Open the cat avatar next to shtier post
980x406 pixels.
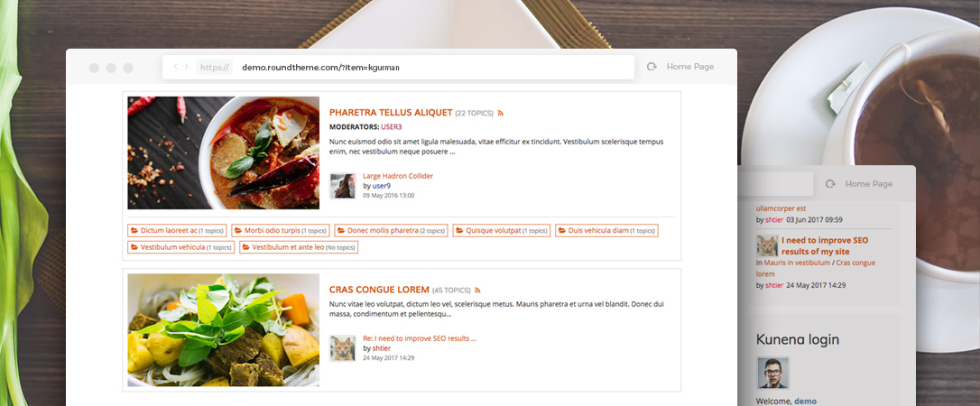coord(343,348)
